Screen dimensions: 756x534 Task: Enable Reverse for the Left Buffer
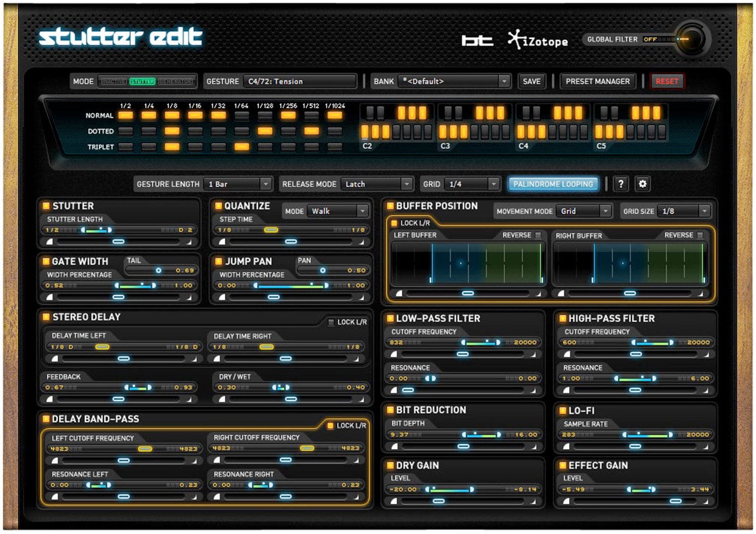point(538,235)
